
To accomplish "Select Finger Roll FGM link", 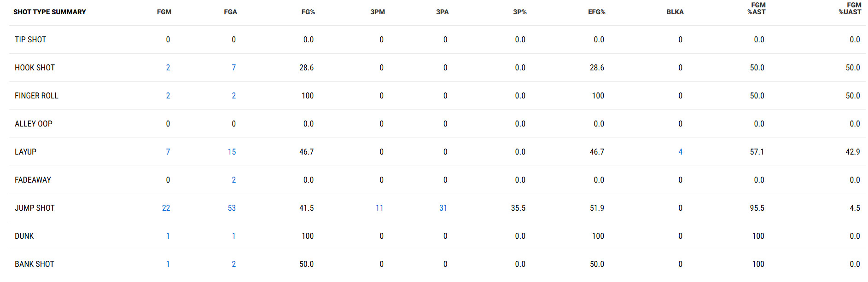I will (168, 96).
